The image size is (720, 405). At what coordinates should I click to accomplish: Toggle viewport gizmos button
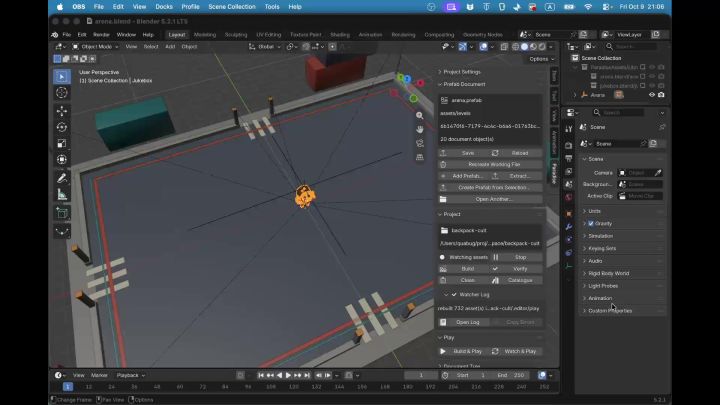coord(462,47)
